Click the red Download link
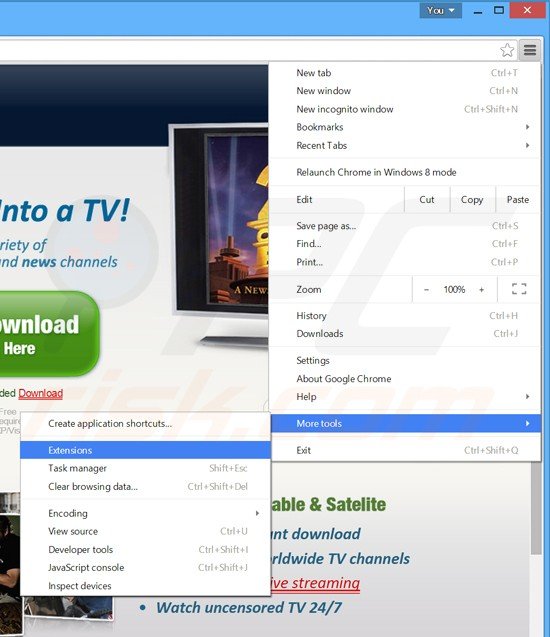The image size is (550, 637). [x=41, y=393]
